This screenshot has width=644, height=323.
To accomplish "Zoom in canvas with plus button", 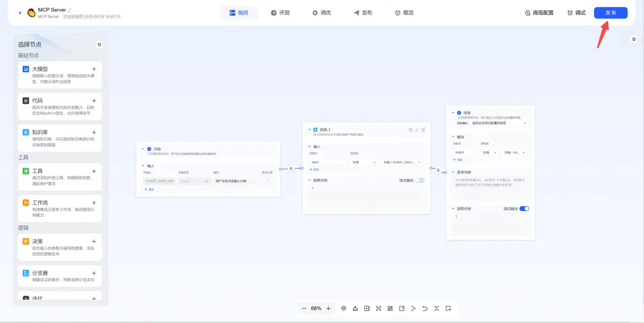I will click(328, 308).
